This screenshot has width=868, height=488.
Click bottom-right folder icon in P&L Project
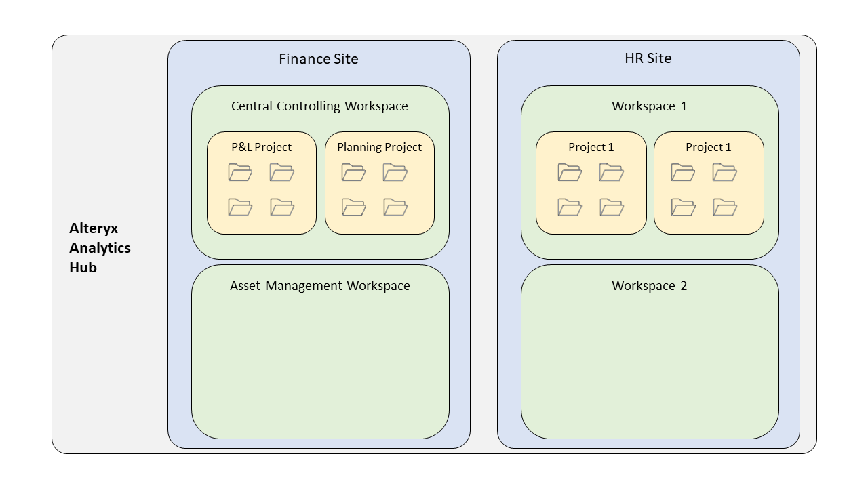click(281, 207)
